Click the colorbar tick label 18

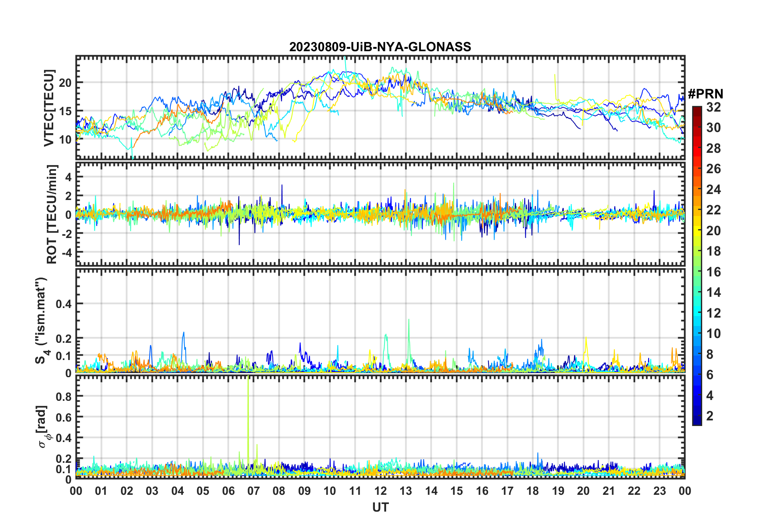(x=713, y=251)
